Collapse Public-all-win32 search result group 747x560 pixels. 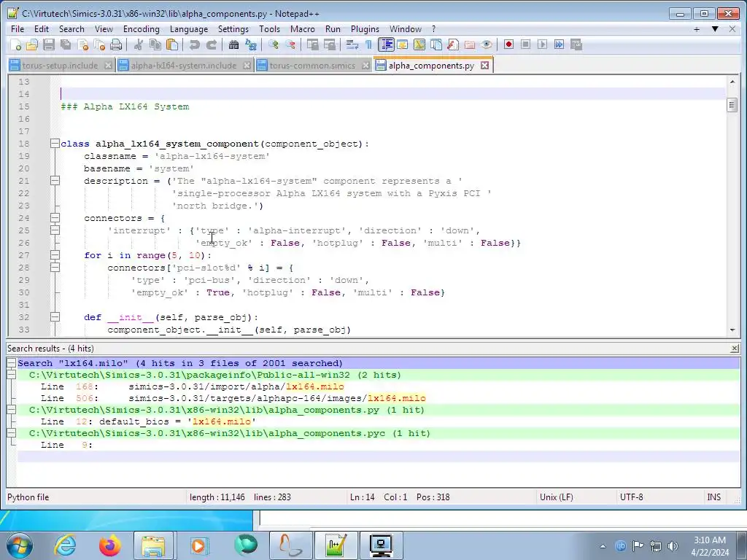pyautogui.click(x=12, y=375)
